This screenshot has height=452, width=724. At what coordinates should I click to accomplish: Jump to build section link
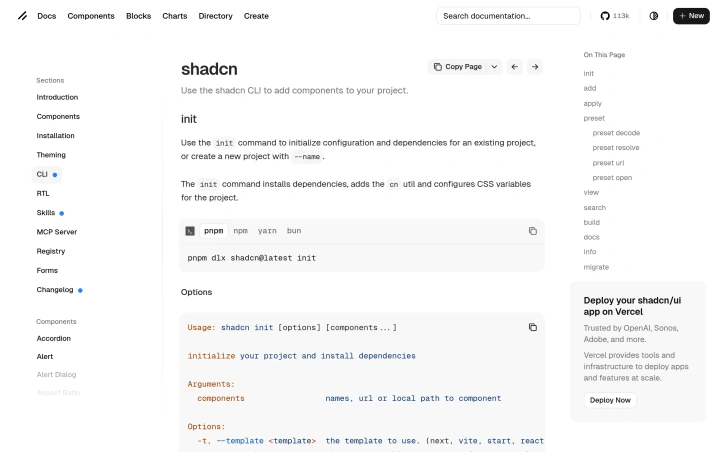point(591,223)
